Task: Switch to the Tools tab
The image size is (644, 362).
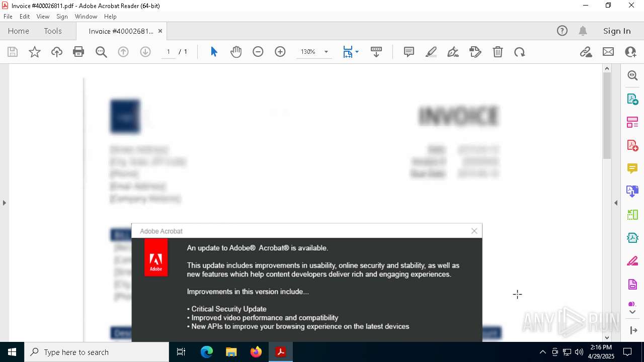Action: [53, 31]
